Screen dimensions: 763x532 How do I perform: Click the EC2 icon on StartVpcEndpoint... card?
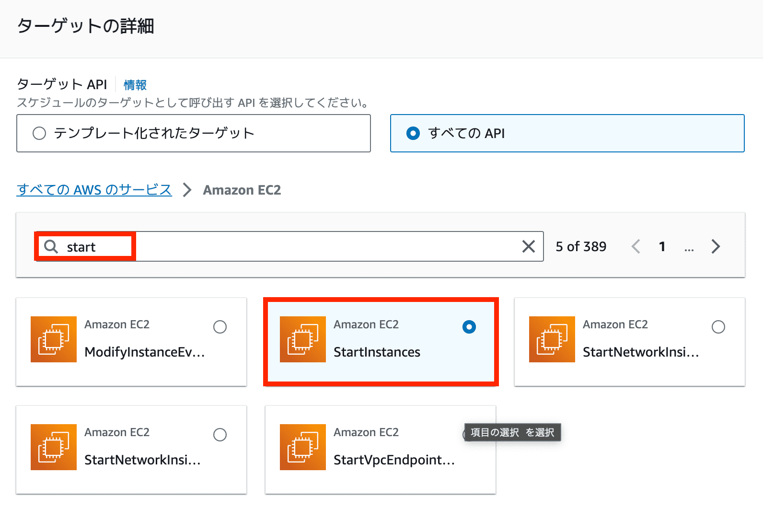click(x=303, y=447)
